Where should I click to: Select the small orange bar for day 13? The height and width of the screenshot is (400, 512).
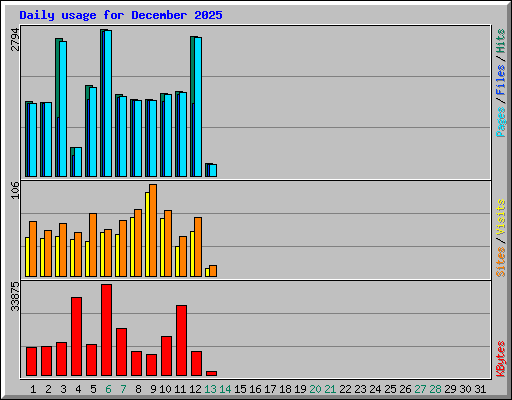(213, 271)
